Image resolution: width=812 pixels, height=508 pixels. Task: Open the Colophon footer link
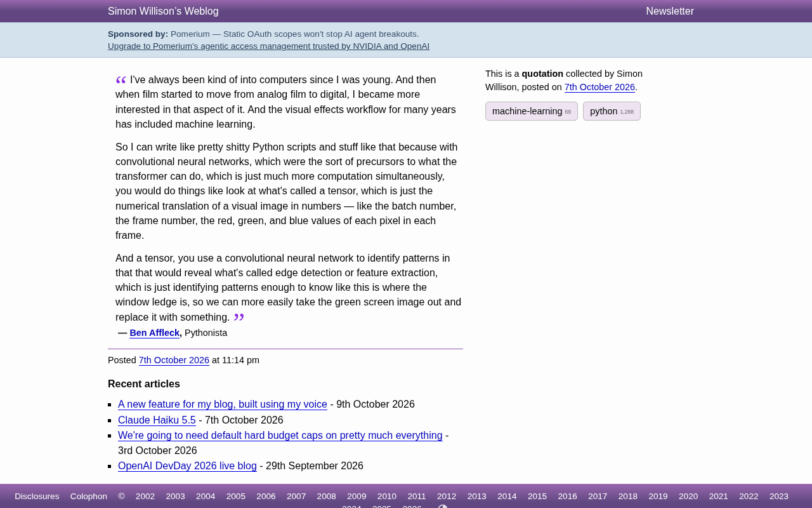click(89, 496)
